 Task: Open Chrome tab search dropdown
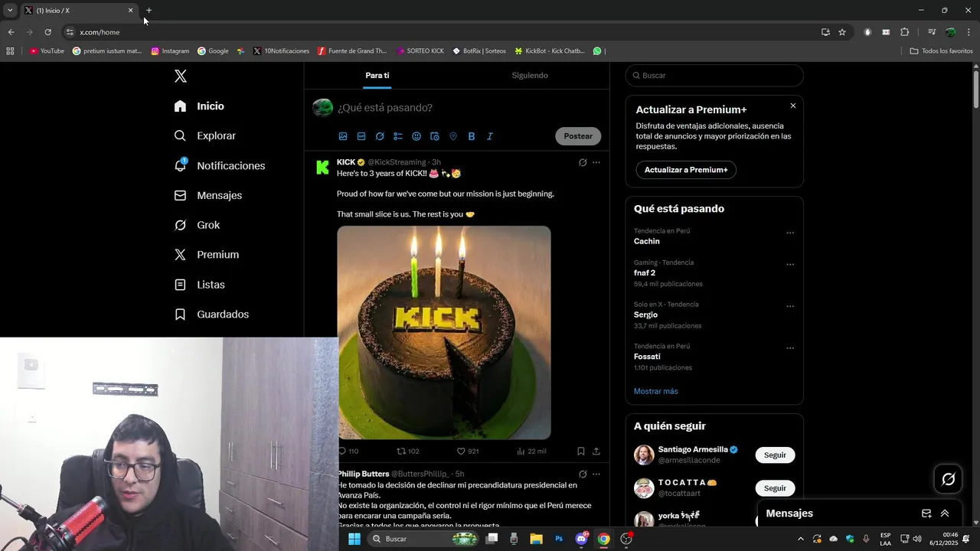tap(10, 10)
